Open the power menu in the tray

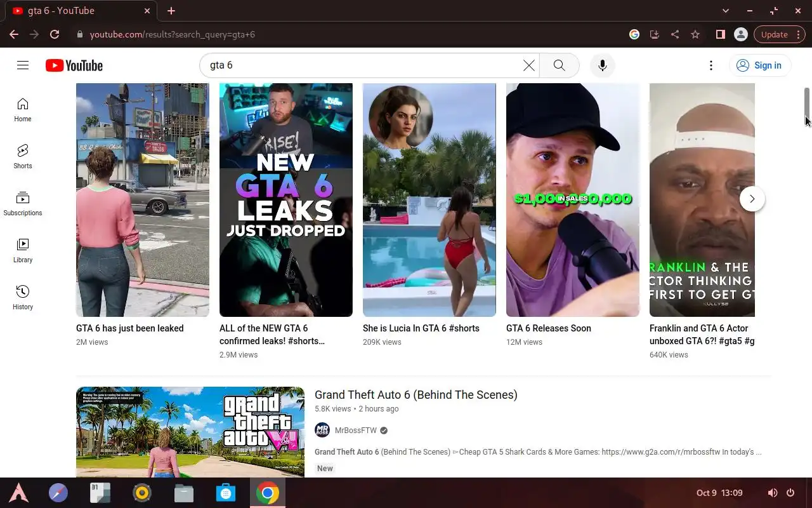790,493
